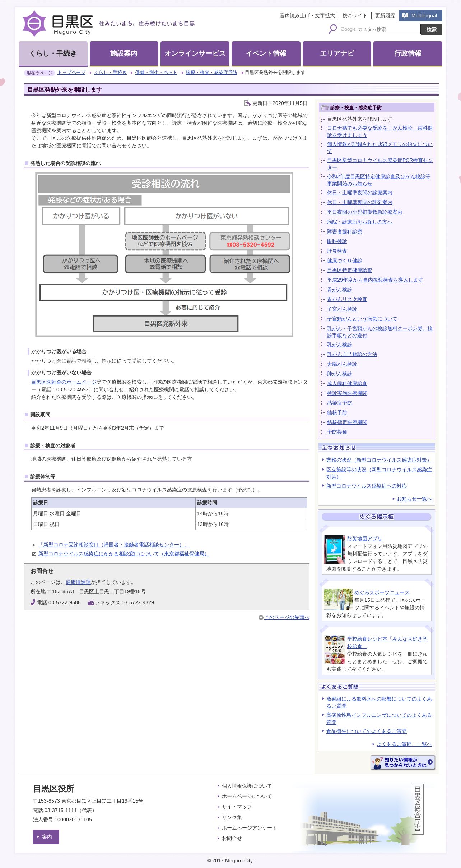Screen dimensions: 461x868
Task: Click the 防災地図アプリ smartphone thumbnail
Action: click(335, 549)
